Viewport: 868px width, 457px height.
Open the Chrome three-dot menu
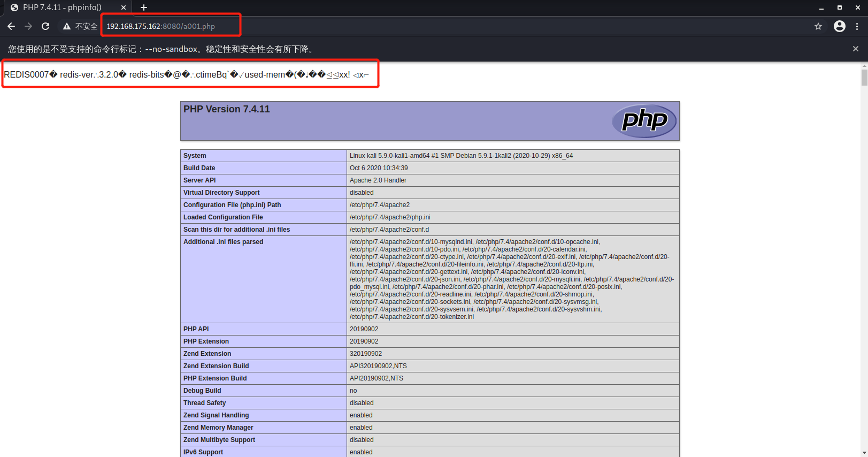[857, 26]
